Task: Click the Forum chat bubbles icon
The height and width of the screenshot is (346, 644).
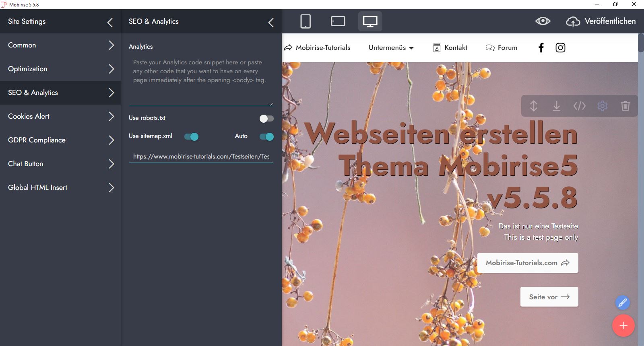Action: pyautogui.click(x=490, y=48)
